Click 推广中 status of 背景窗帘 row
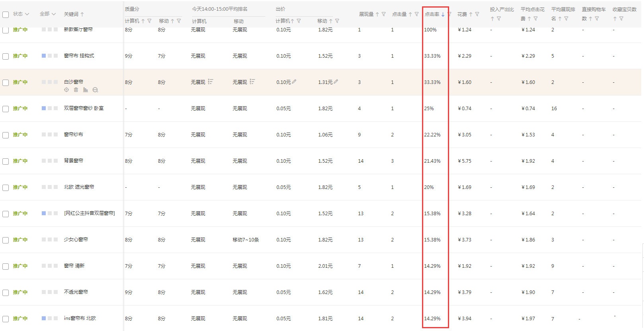 (x=20, y=161)
